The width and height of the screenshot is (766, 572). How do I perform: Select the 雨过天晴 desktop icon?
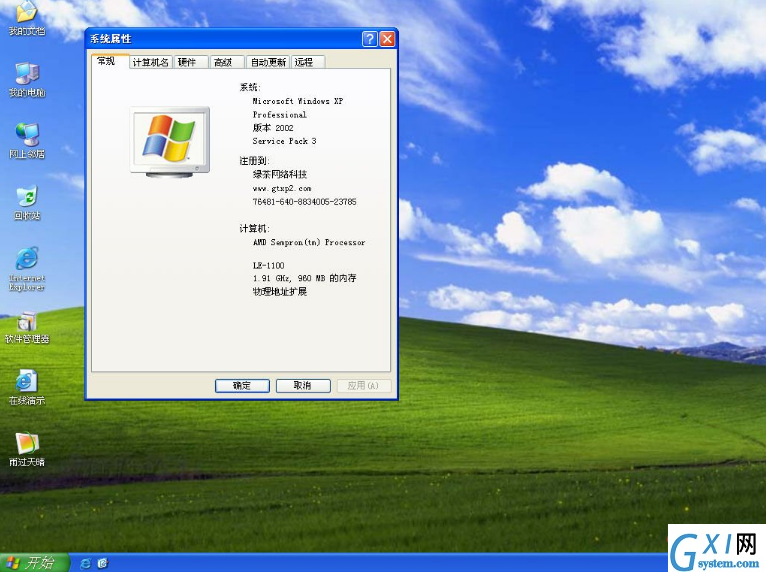(x=27, y=450)
